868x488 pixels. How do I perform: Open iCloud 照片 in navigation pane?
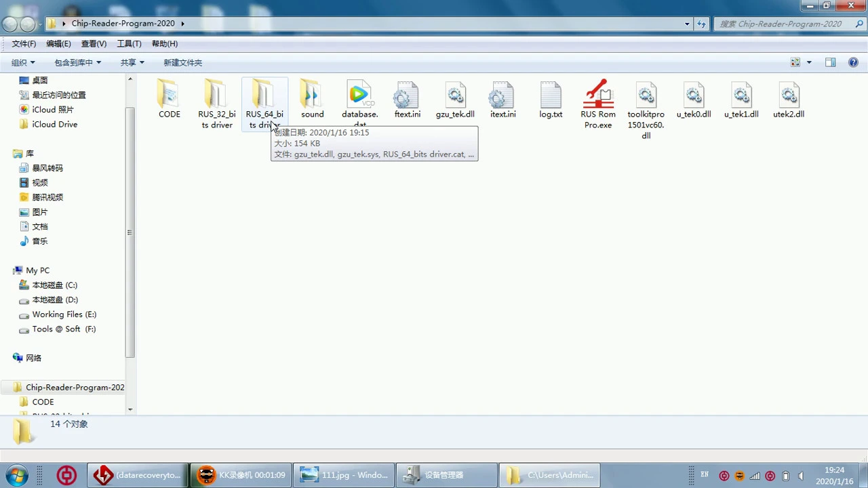click(52, 109)
